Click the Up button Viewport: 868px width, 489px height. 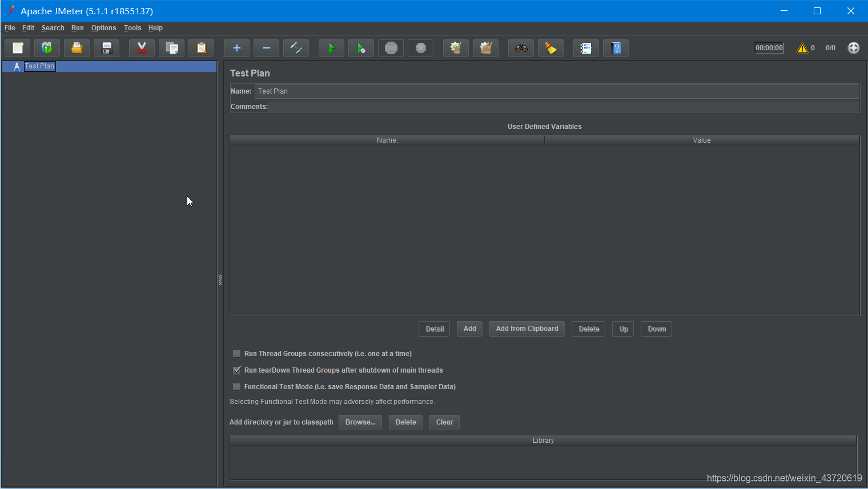tap(624, 329)
